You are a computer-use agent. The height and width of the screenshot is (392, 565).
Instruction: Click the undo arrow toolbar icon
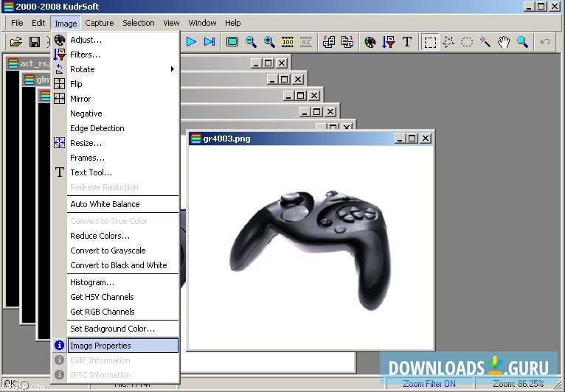[545, 42]
